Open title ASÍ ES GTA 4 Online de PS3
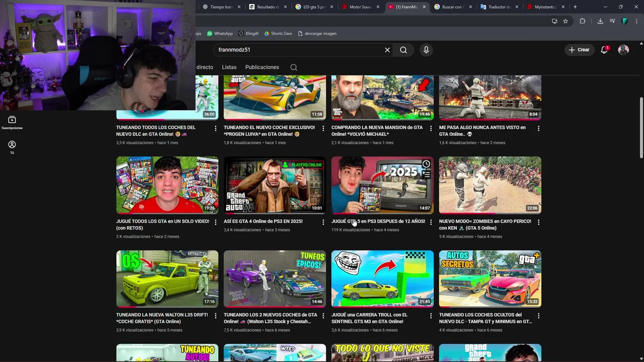The image size is (644, 362). point(263,221)
